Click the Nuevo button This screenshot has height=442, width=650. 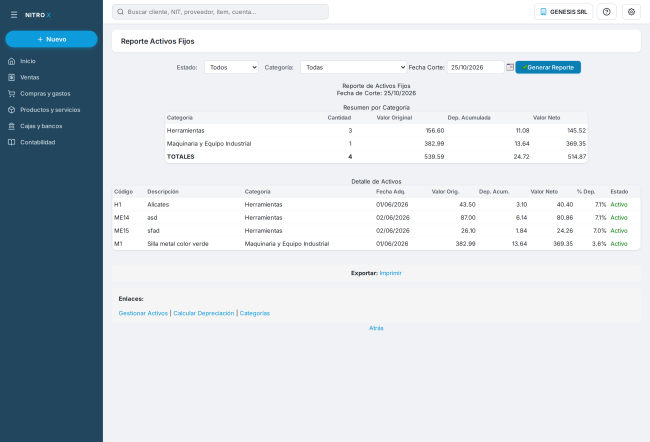[x=51, y=39]
